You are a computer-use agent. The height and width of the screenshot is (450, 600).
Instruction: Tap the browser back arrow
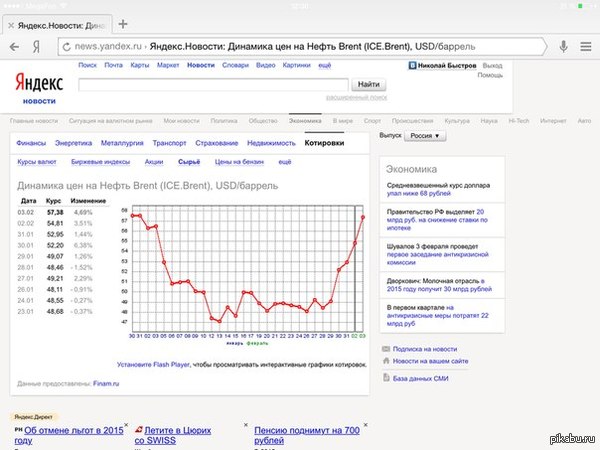coord(14,47)
